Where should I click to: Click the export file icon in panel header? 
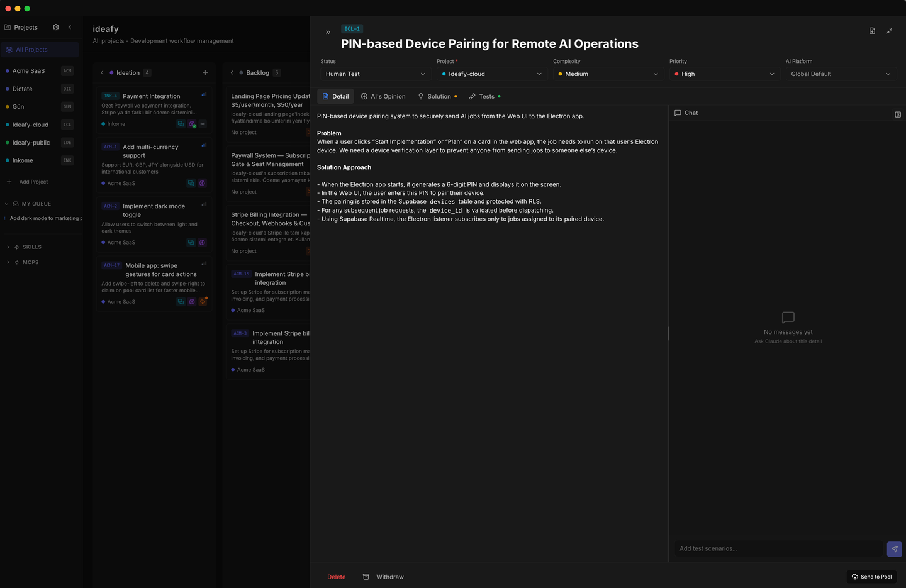(872, 31)
